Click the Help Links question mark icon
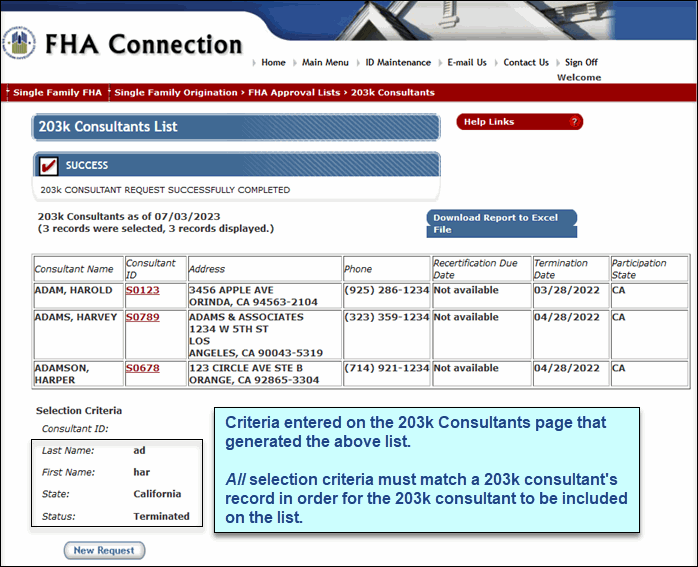The width and height of the screenshot is (698, 567). click(574, 122)
